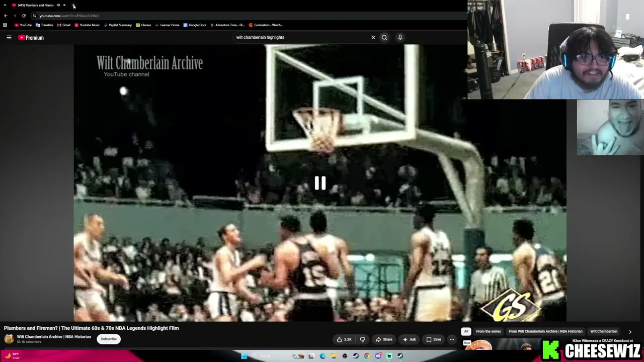The image size is (644, 362).
Task: Select the From the series chip
Action: point(488,331)
